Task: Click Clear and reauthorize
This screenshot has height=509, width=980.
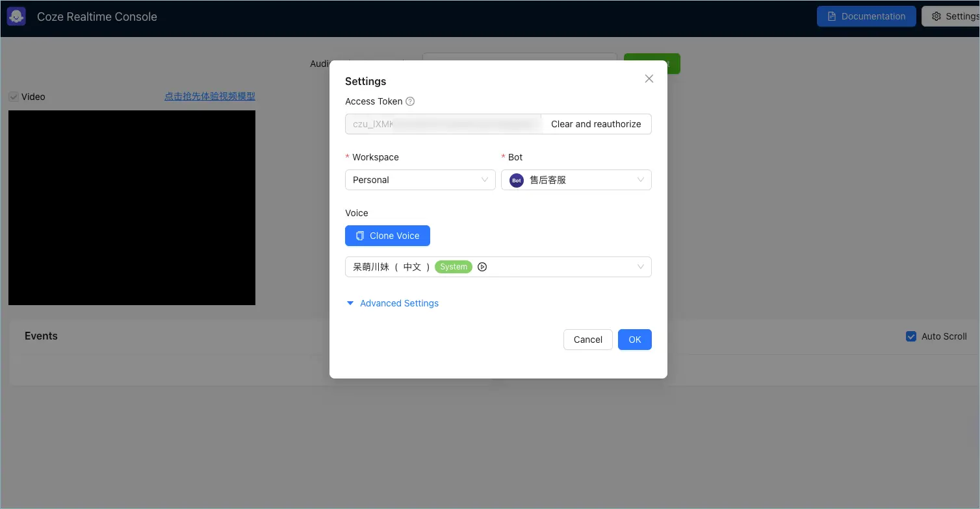Action: (596, 124)
